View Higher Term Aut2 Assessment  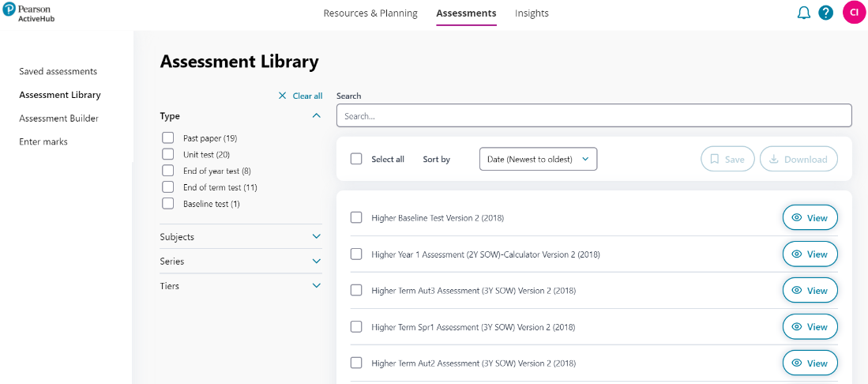810,363
